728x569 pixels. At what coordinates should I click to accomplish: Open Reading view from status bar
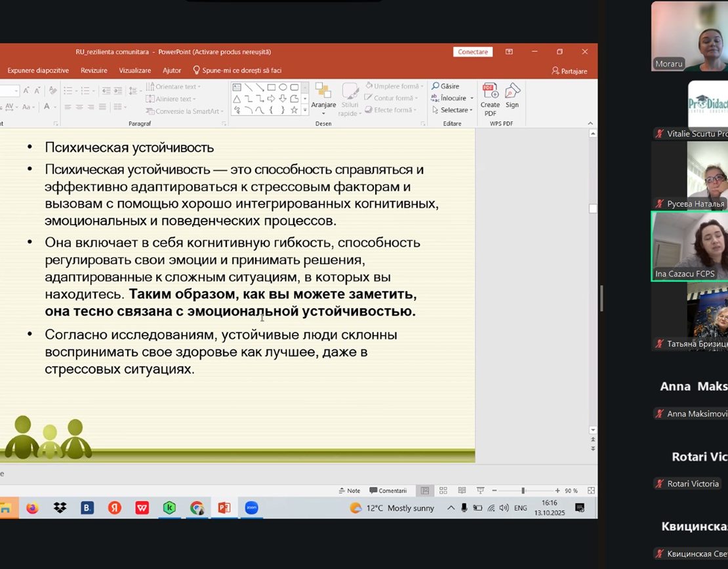[x=462, y=490]
